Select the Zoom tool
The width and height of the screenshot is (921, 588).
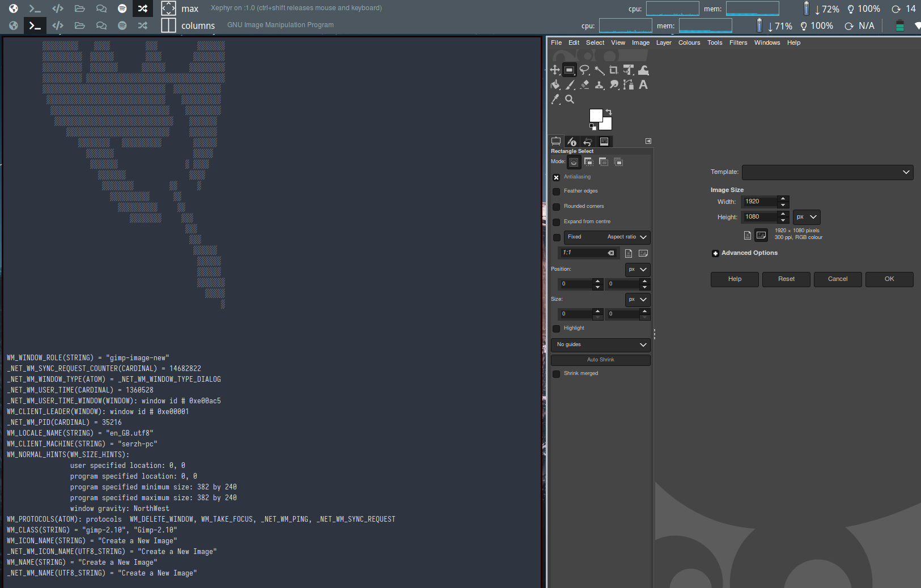click(x=569, y=99)
